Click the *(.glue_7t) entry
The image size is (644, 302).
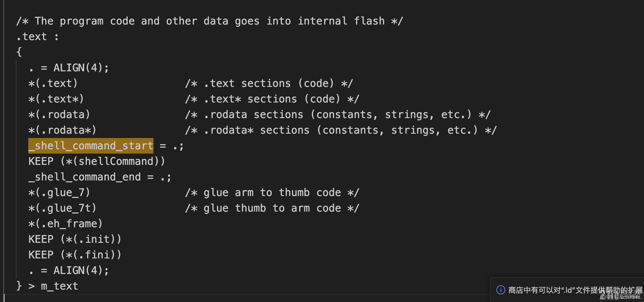pyautogui.click(x=62, y=208)
